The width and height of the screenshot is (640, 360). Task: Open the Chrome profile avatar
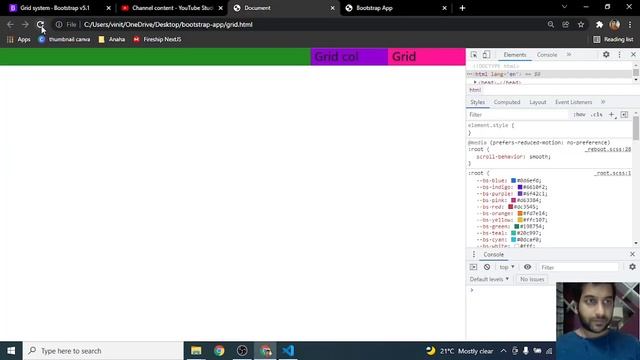click(615, 24)
